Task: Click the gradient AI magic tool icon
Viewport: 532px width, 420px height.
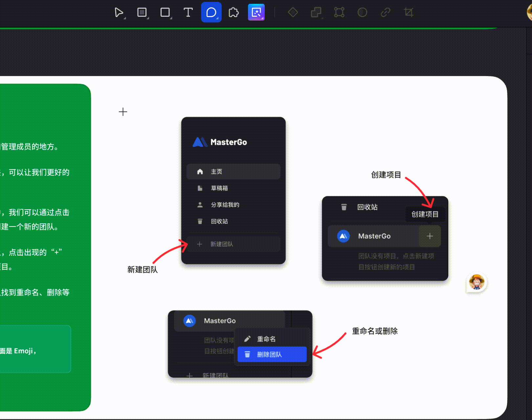Action: click(256, 12)
